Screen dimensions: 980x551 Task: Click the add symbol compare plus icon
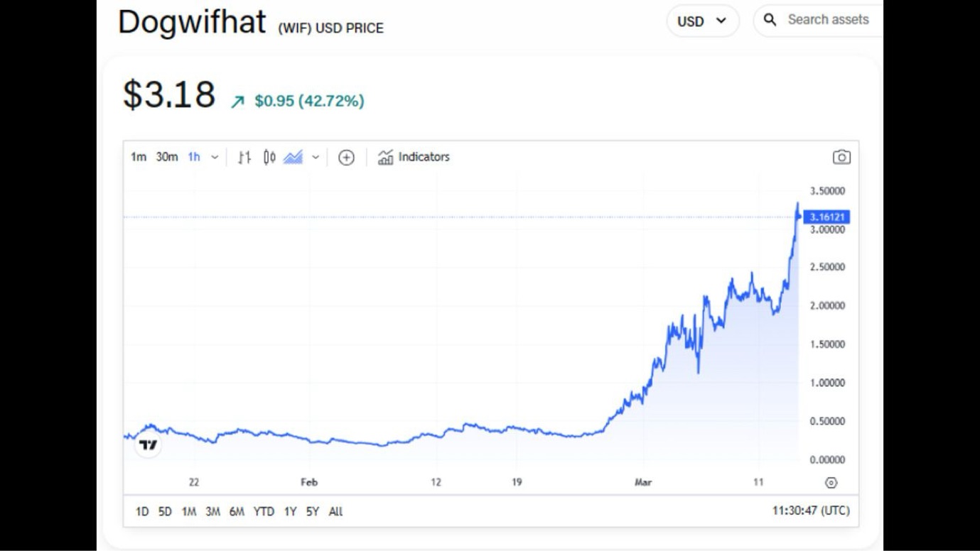[346, 158]
